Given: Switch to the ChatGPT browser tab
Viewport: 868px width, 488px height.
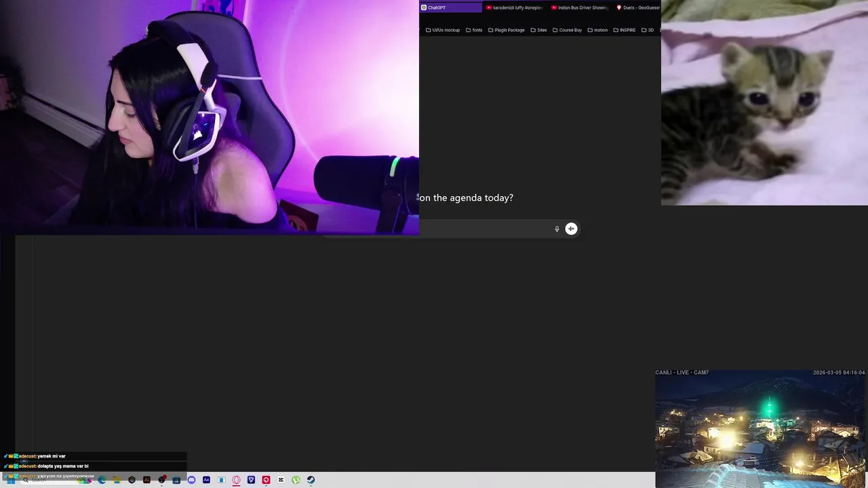Looking at the screenshot, I should pyautogui.click(x=450, y=7).
